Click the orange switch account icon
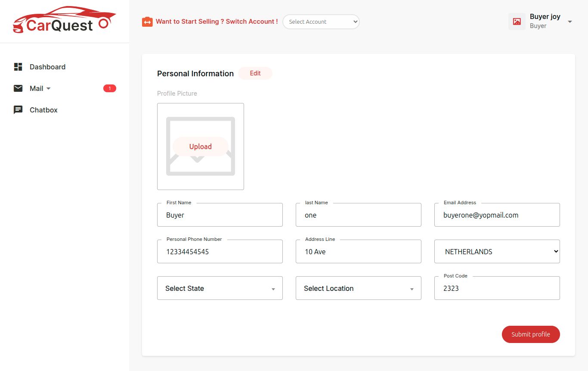Image resolution: width=588 pixels, height=371 pixels. click(x=147, y=22)
